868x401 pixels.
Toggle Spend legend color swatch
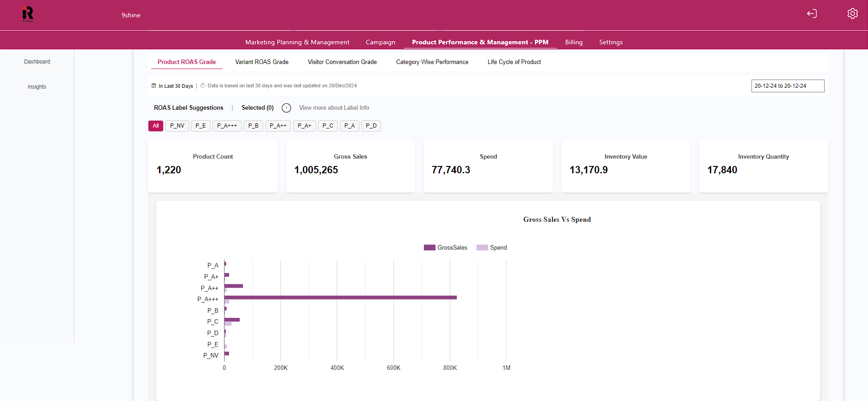[x=482, y=247]
